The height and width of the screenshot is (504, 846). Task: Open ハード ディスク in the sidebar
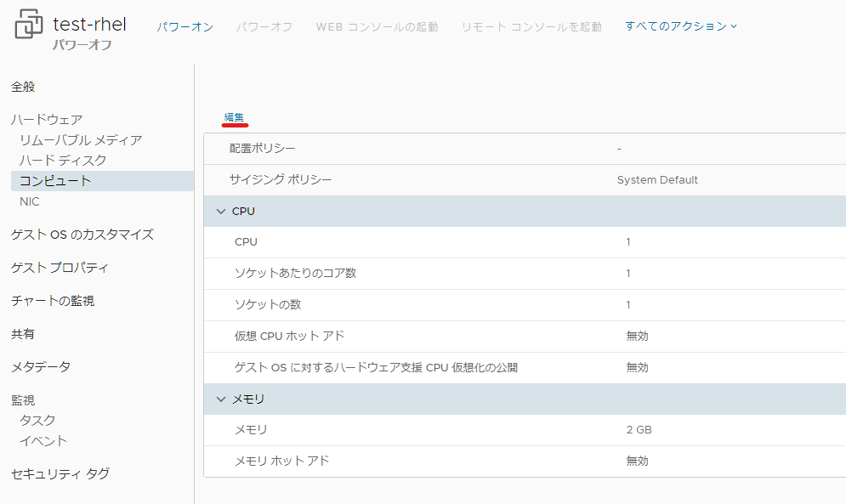click(x=63, y=161)
